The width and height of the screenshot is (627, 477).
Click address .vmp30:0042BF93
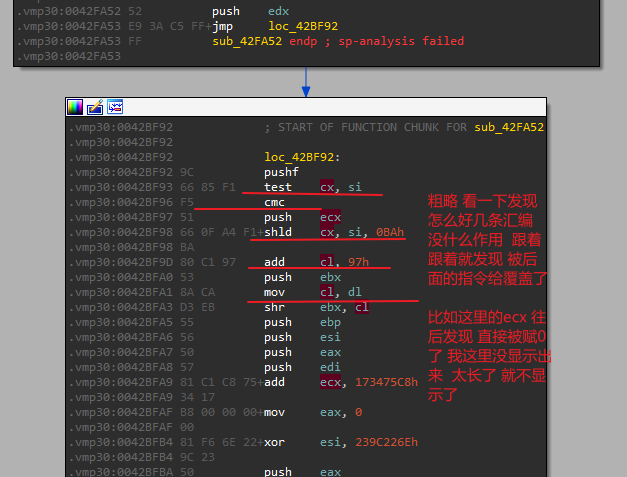121,187
